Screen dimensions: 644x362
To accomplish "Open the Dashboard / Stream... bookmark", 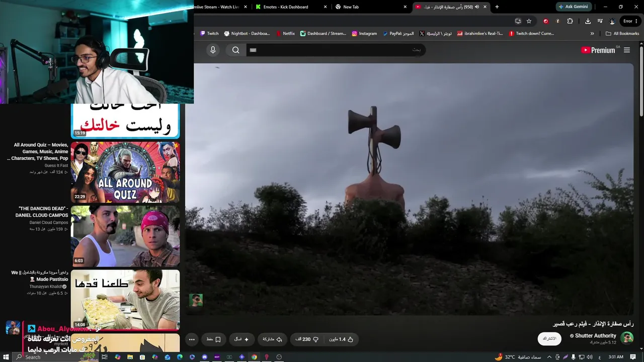I will [323, 34].
